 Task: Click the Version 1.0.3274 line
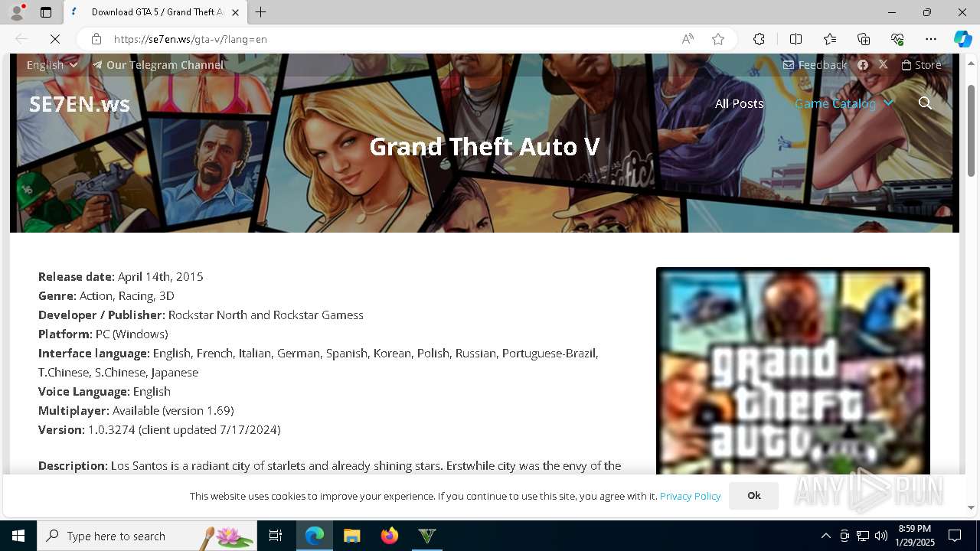pyautogui.click(x=159, y=429)
